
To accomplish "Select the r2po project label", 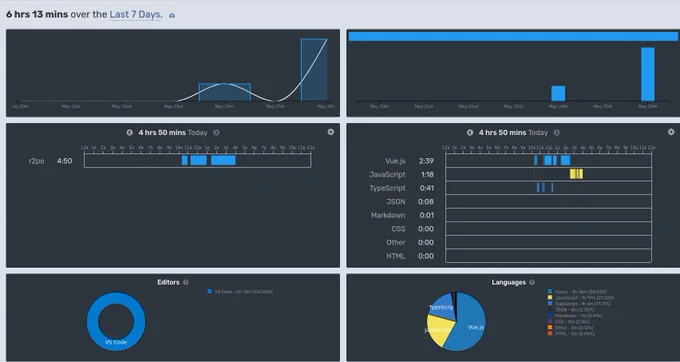I will tap(36, 161).
